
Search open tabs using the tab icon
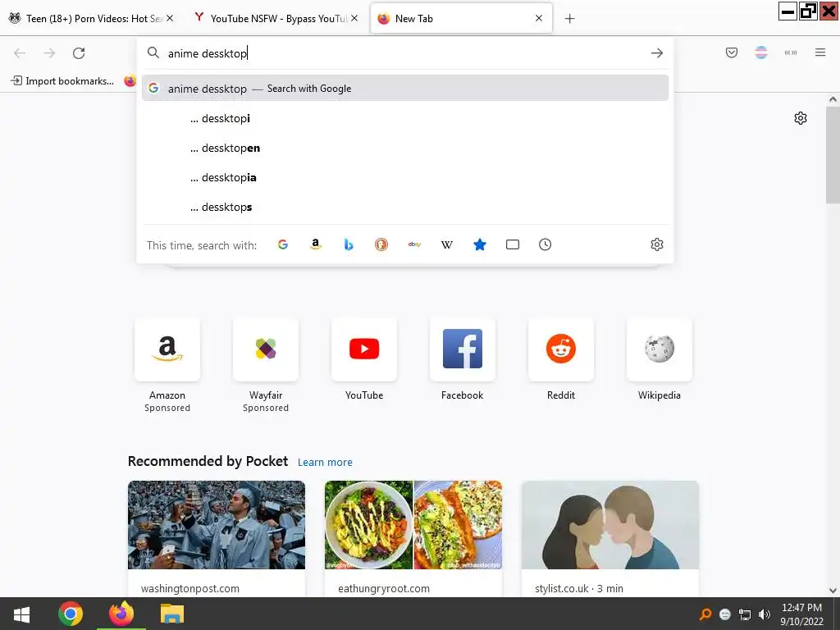tap(512, 244)
